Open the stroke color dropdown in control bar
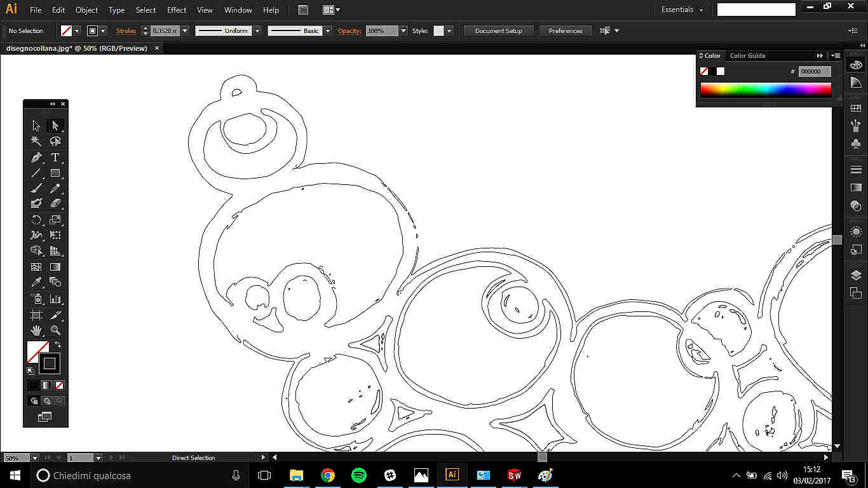868x488 pixels. tap(104, 30)
